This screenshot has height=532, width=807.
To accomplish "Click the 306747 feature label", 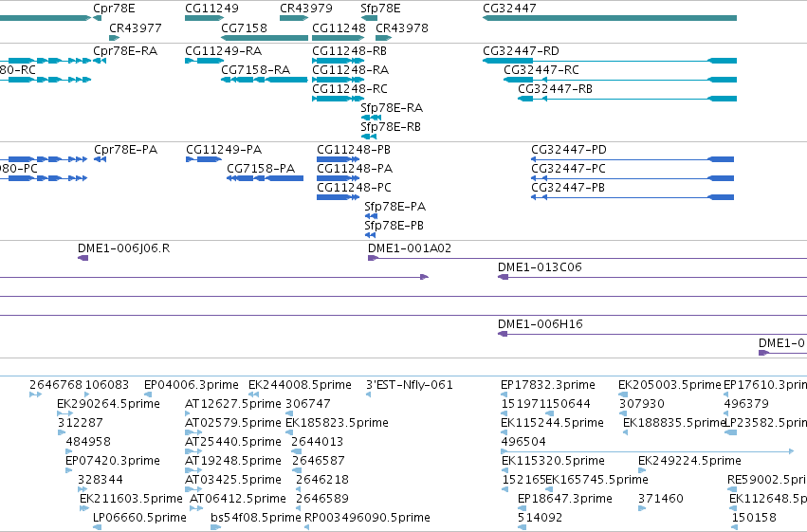I will 308,404.
